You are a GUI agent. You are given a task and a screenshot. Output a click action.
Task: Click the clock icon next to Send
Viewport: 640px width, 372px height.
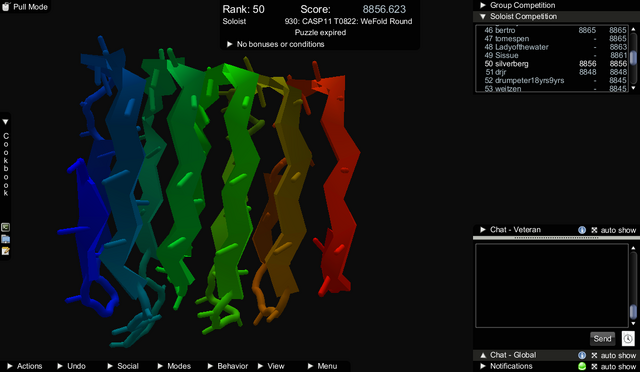point(628,339)
